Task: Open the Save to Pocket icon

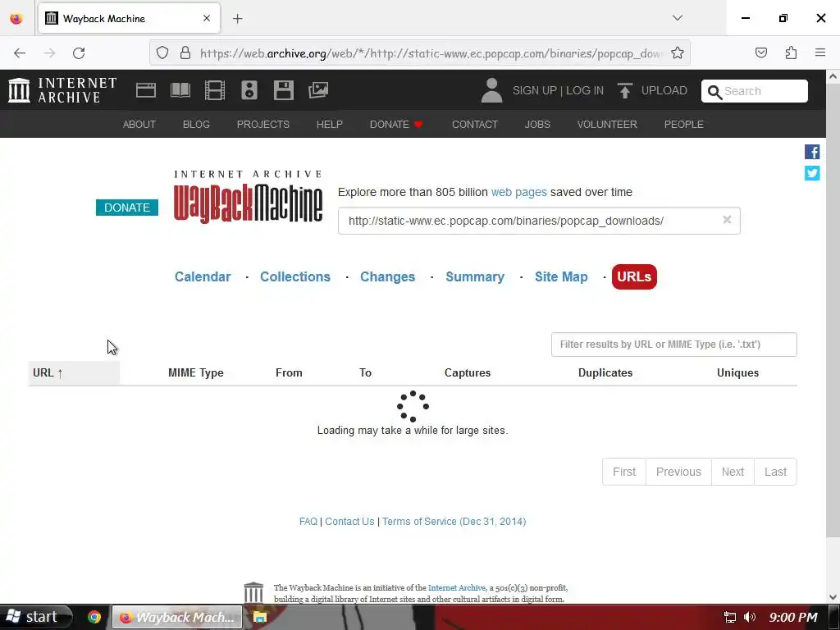Action: pyautogui.click(x=760, y=52)
